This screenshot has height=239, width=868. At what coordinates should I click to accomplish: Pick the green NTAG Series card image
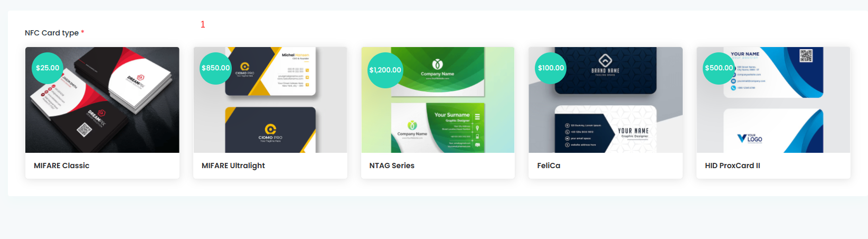coord(438,100)
